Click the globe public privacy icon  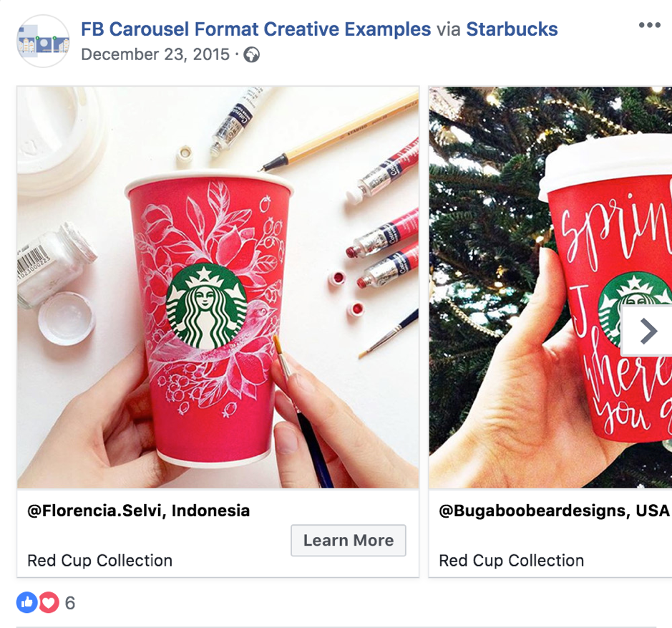[x=251, y=55]
